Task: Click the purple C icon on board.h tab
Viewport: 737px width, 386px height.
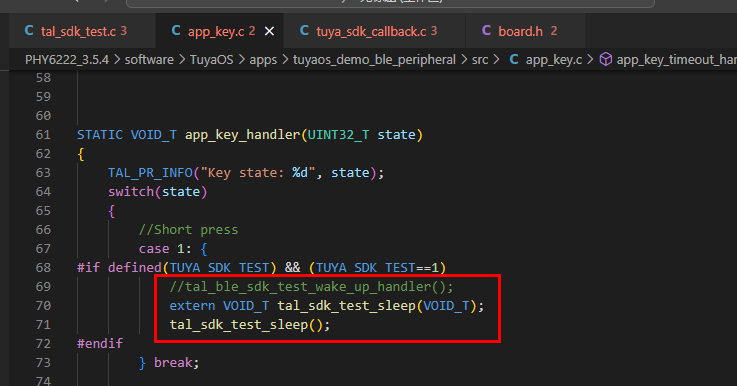Action: pos(486,31)
